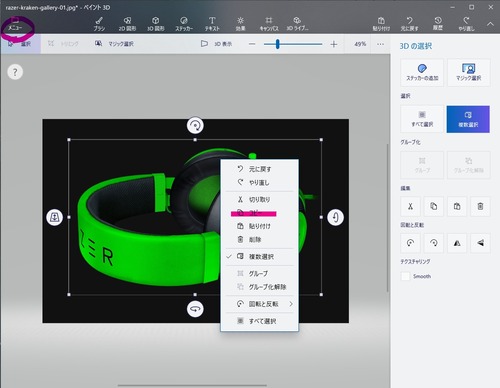Choose グループ in the context menu
Screen dimensions: 500x388
[259, 274]
